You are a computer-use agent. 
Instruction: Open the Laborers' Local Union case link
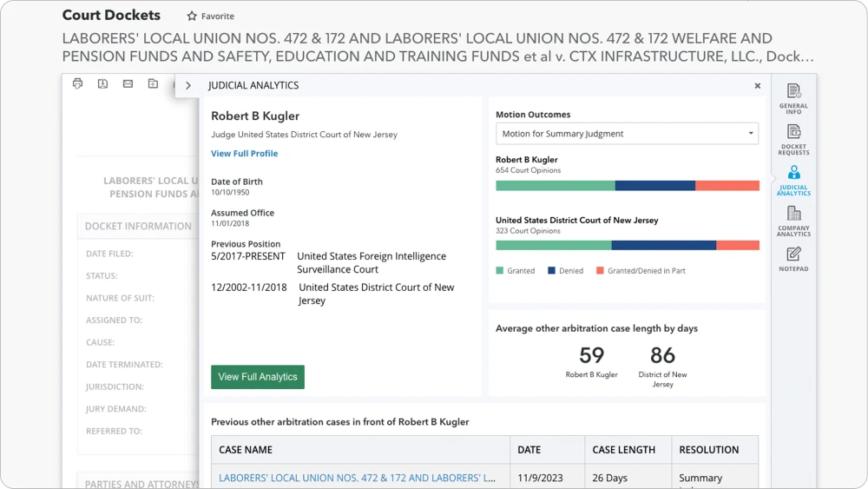pos(357,478)
